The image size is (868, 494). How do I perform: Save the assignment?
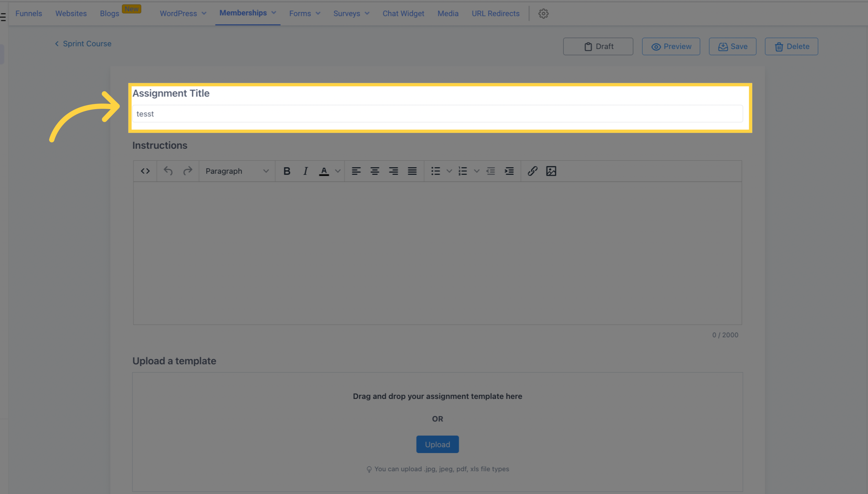tap(732, 46)
